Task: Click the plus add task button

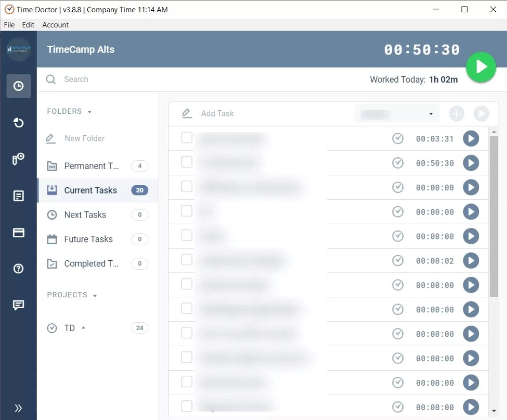Action: click(456, 114)
